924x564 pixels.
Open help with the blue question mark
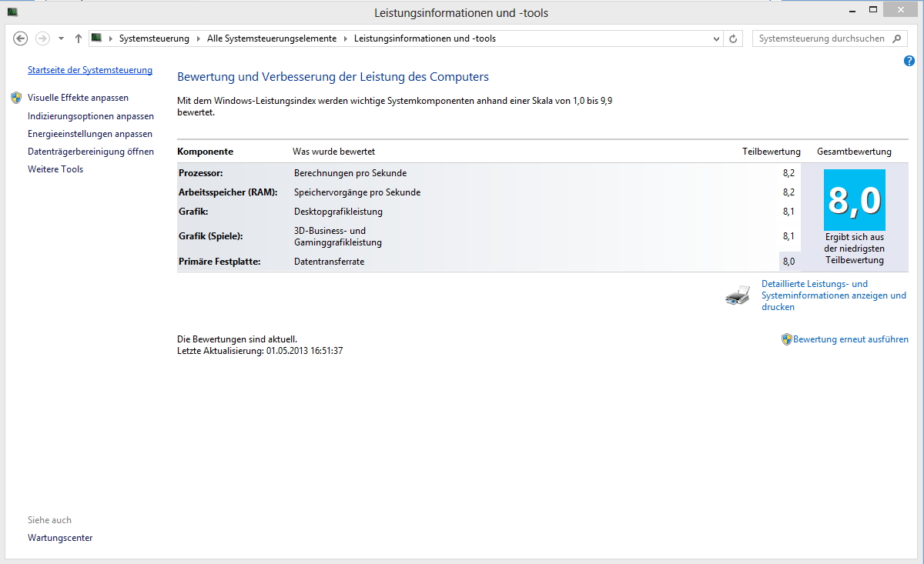coord(909,61)
